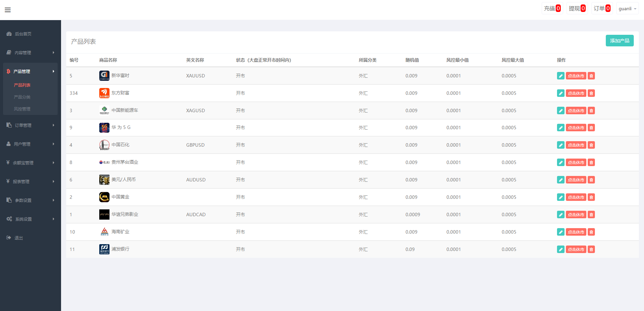Expand the 参数设置 sidebar section
Screen dimensions: 644x311
tap(30, 200)
